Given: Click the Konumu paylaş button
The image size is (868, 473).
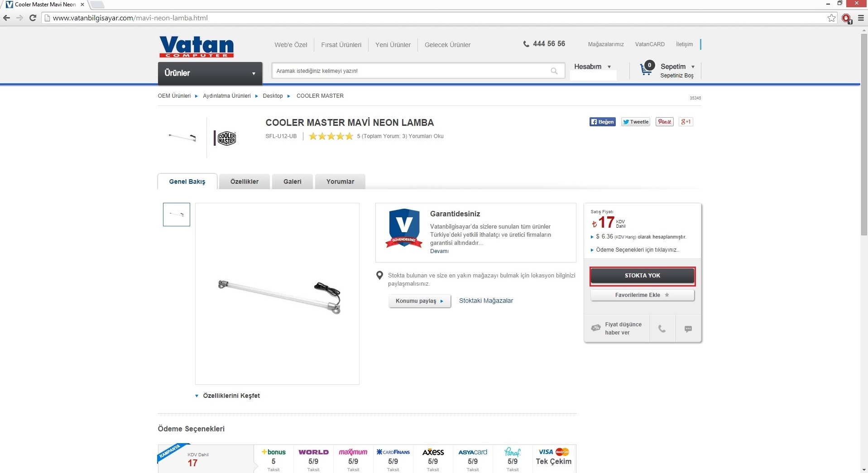Looking at the screenshot, I should [419, 301].
